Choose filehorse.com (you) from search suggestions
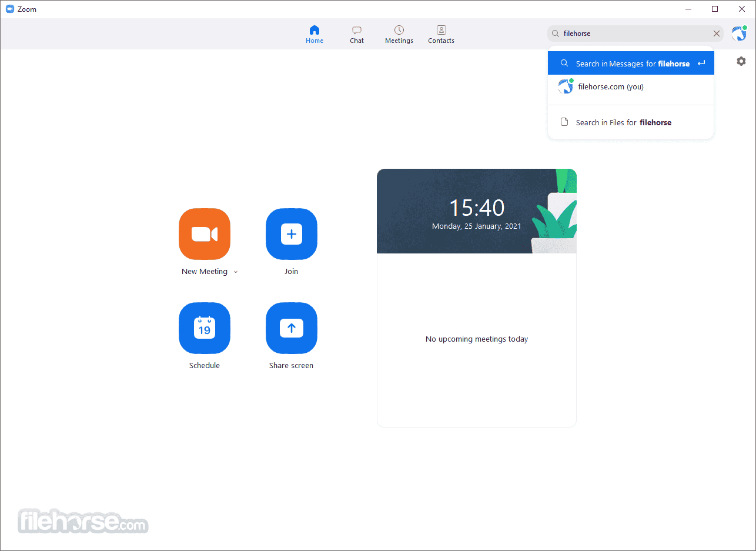Viewport: 756px width, 551px height. 610,86
